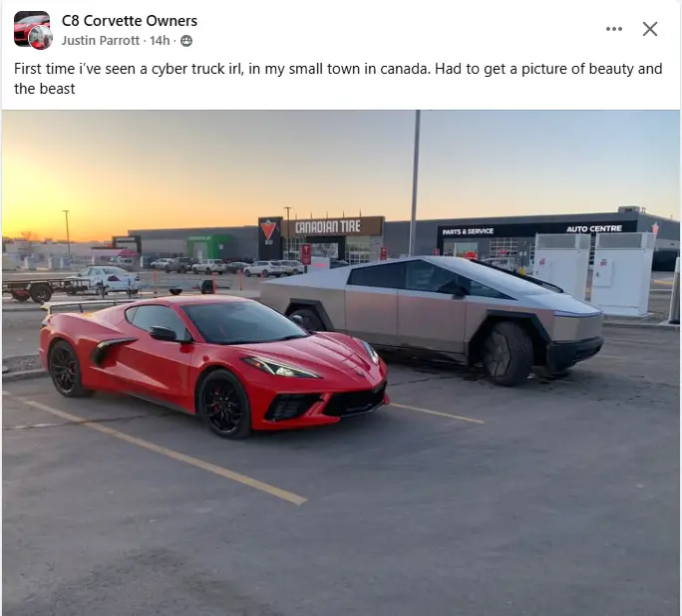This screenshot has width=682, height=616.
Task: Select the post caption text about beauty and beast
Action: pyautogui.click(x=338, y=79)
